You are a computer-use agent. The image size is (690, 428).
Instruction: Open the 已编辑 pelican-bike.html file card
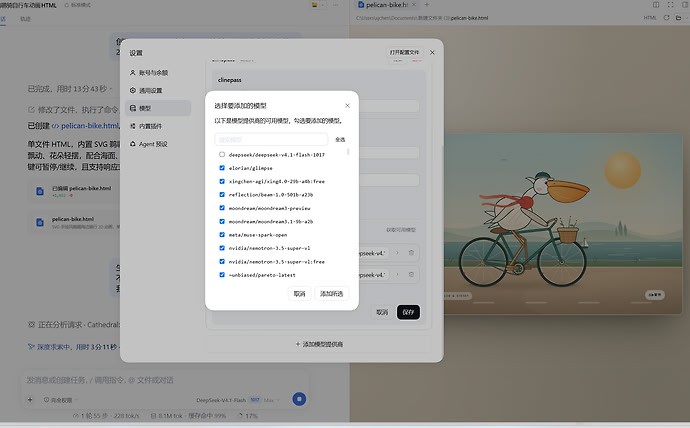pos(75,191)
